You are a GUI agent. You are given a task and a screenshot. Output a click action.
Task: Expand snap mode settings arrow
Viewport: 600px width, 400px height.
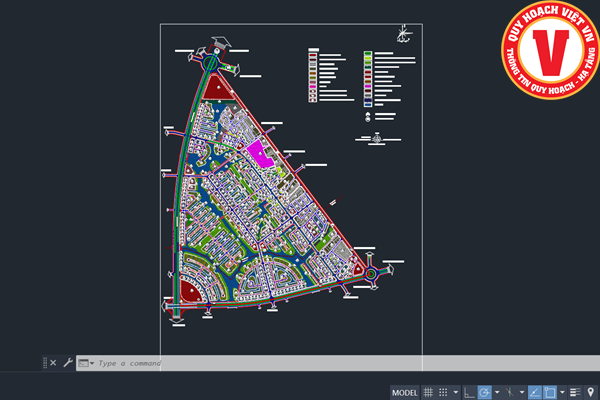[456, 392]
